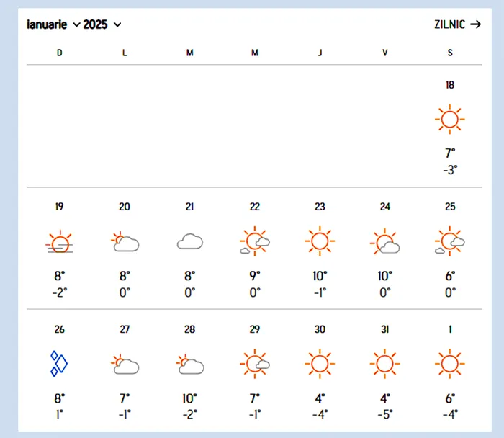Click the date number 29
Viewport: 504px width, 438px height.
click(255, 329)
